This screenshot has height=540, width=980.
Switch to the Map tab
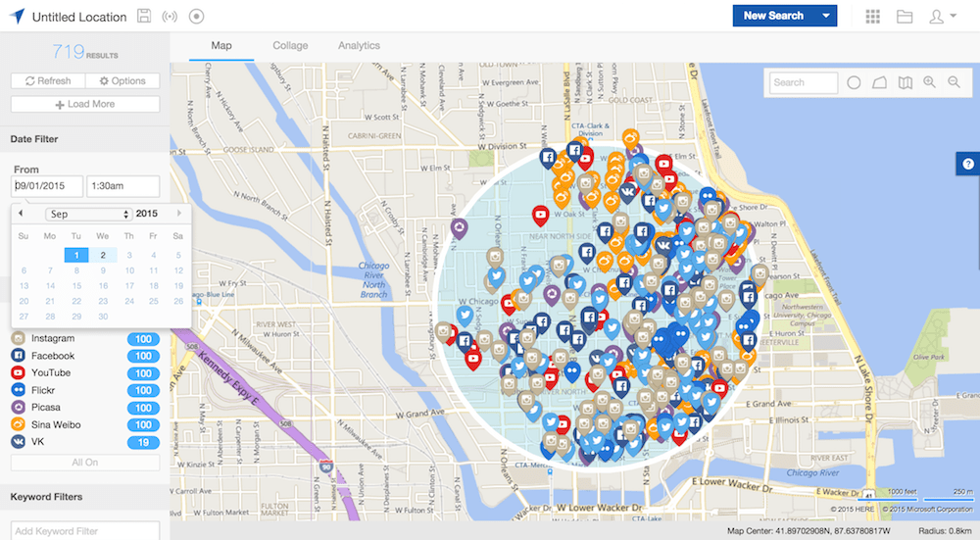(221, 46)
